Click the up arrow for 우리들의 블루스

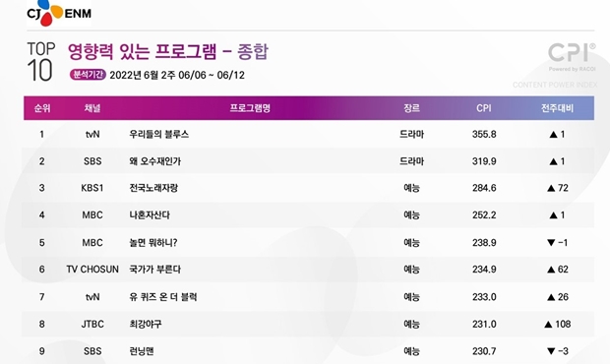click(553, 135)
